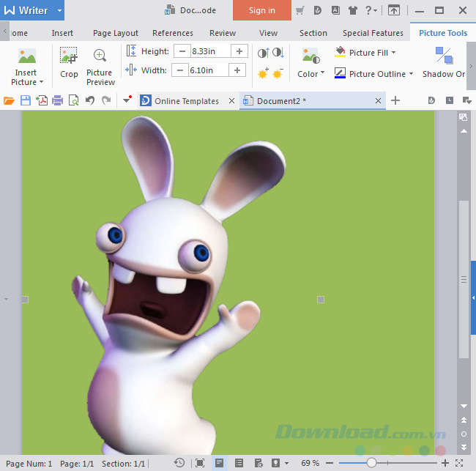Click the skin T-shirt icon
This screenshot has width=476, height=471.
(352, 11)
